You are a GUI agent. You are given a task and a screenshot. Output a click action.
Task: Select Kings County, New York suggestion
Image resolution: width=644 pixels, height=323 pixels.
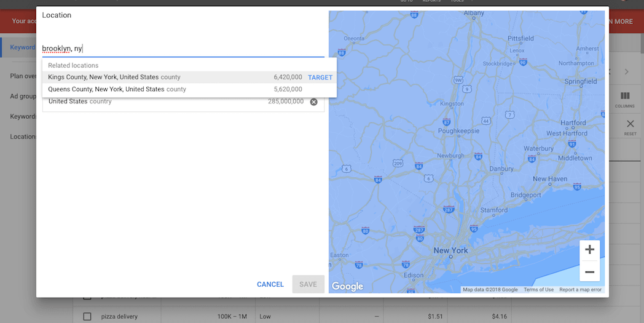click(x=189, y=77)
